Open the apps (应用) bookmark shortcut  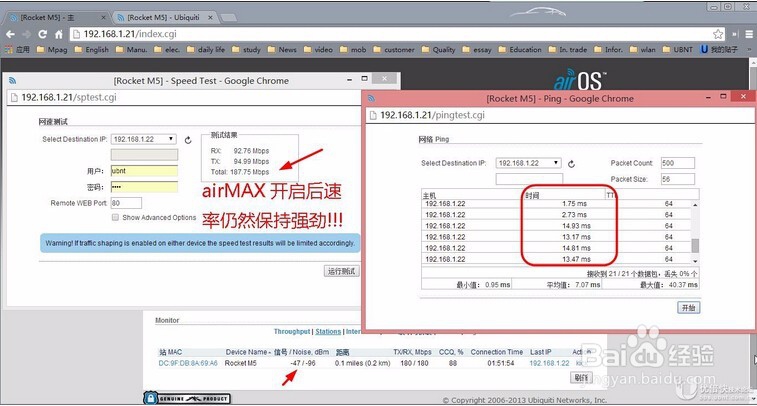click(17, 49)
